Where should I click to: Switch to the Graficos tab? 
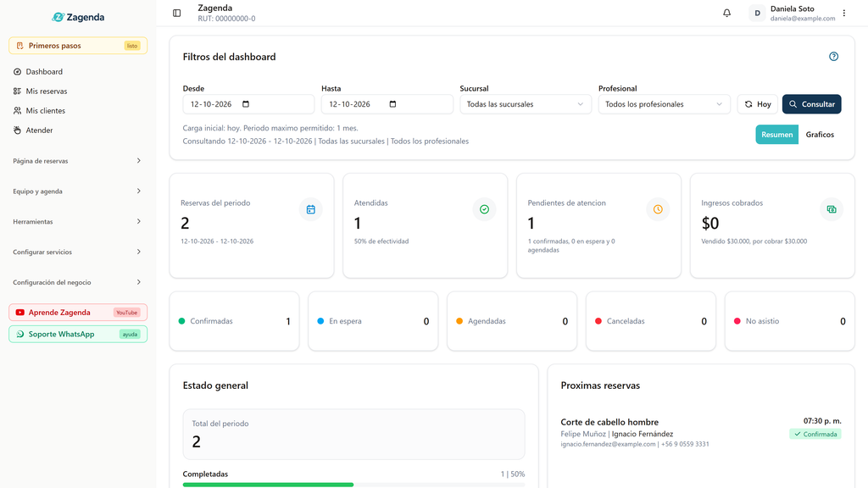click(820, 135)
